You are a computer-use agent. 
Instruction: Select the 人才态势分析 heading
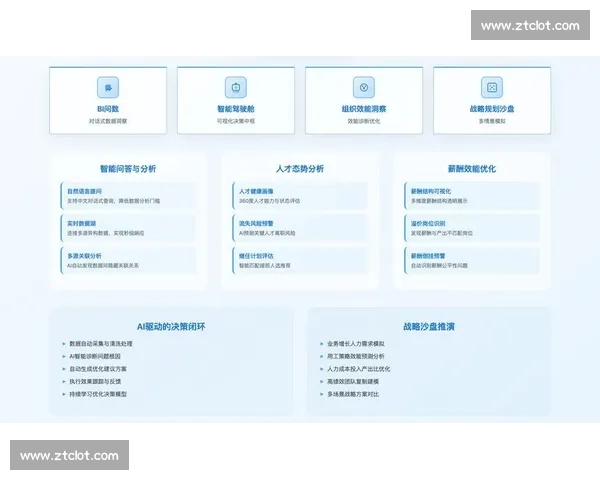(300, 169)
